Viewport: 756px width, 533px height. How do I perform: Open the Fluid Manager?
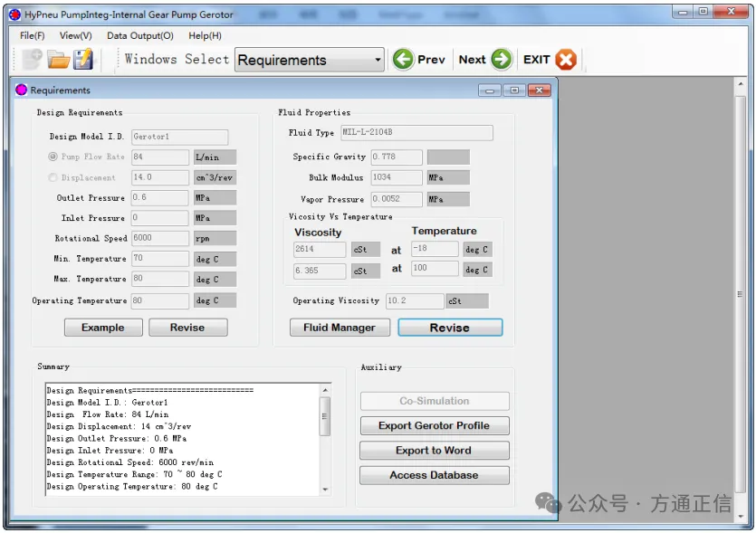340,328
